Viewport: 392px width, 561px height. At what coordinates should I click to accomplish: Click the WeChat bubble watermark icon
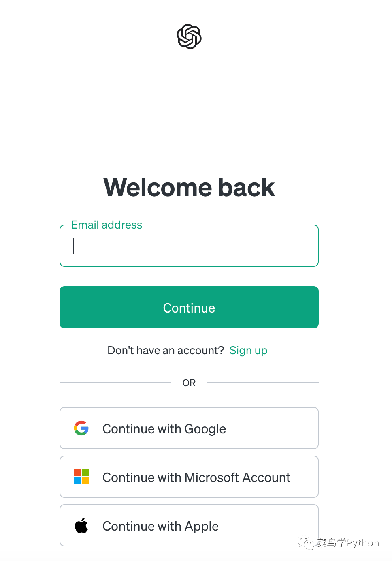point(306,543)
